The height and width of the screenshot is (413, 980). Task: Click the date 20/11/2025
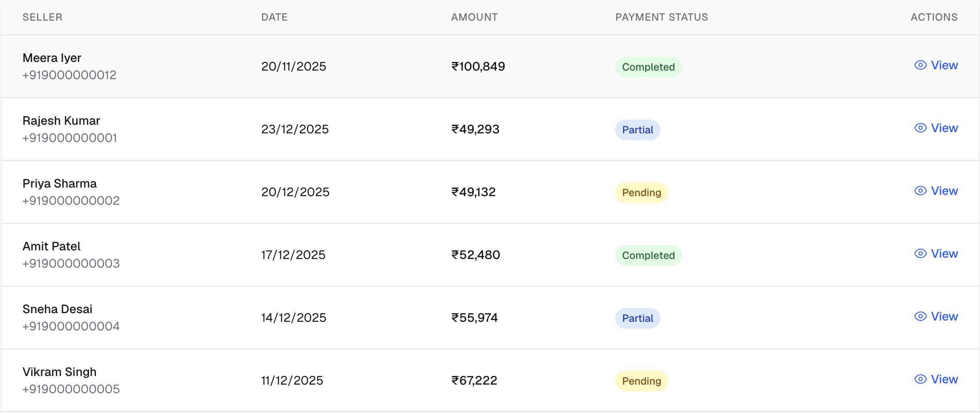click(x=294, y=66)
